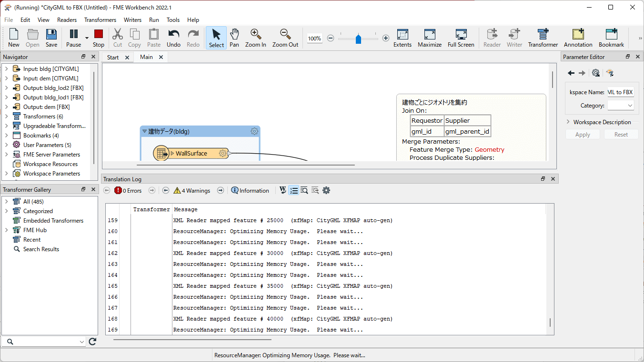
Task: Select Search Results in gallery
Action: [x=41, y=249]
